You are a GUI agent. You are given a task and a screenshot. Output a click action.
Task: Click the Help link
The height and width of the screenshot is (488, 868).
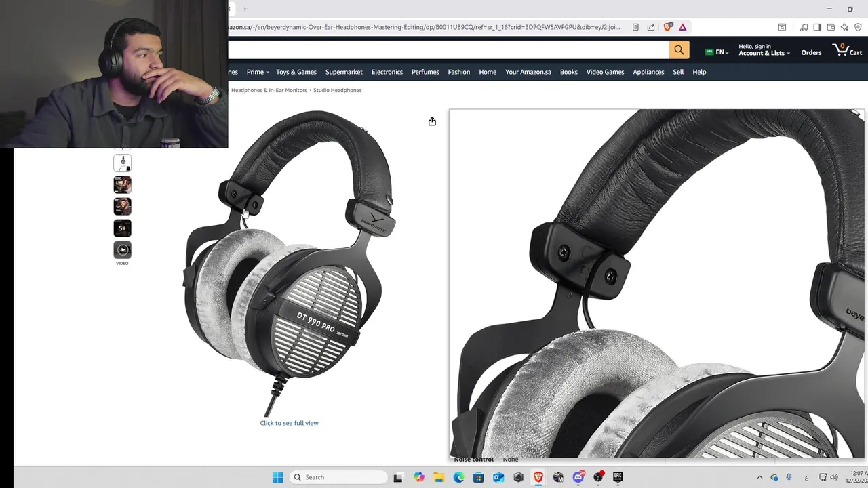(699, 72)
